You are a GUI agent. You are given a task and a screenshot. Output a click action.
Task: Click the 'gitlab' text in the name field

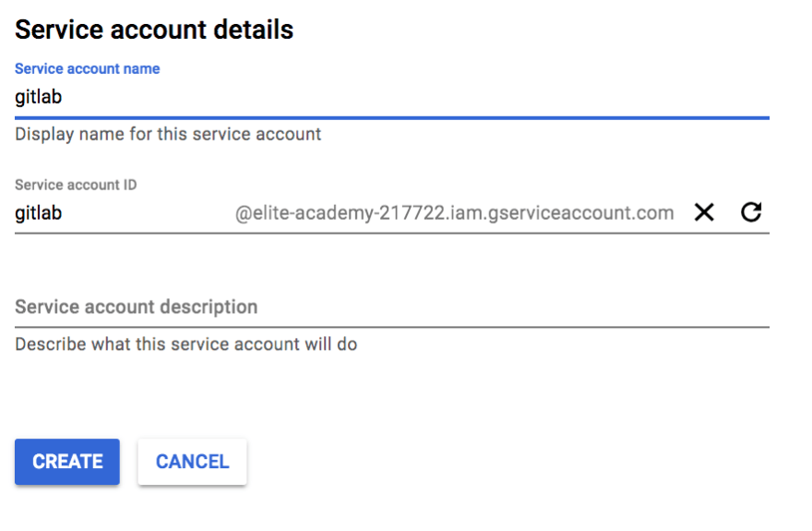tap(39, 97)
